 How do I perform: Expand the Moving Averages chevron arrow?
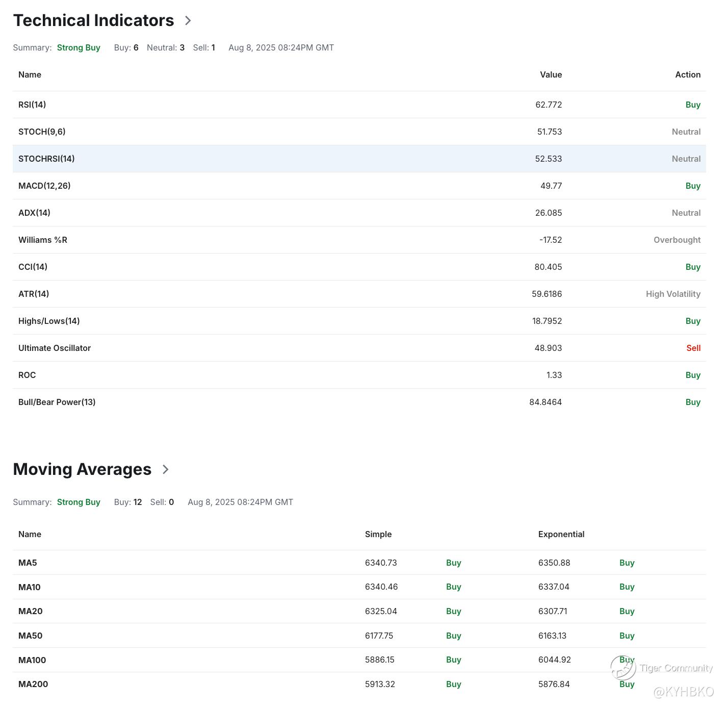click(x=165, y=470)
